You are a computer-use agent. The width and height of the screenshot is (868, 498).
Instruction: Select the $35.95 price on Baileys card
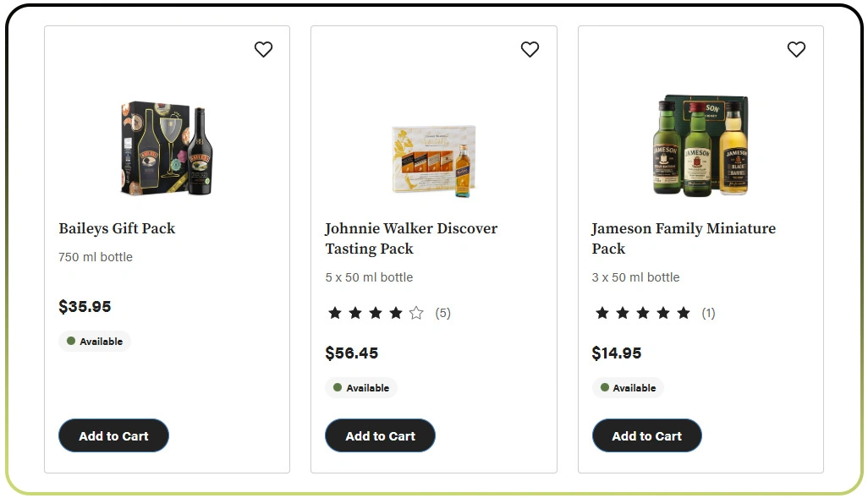pyautogui.click(x=85, y=307)
